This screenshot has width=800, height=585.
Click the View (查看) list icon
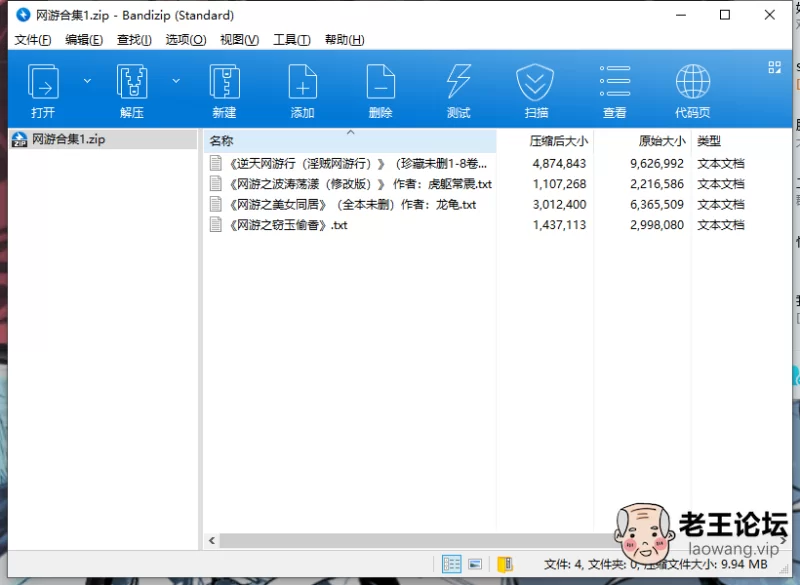[x=615, y=82]
